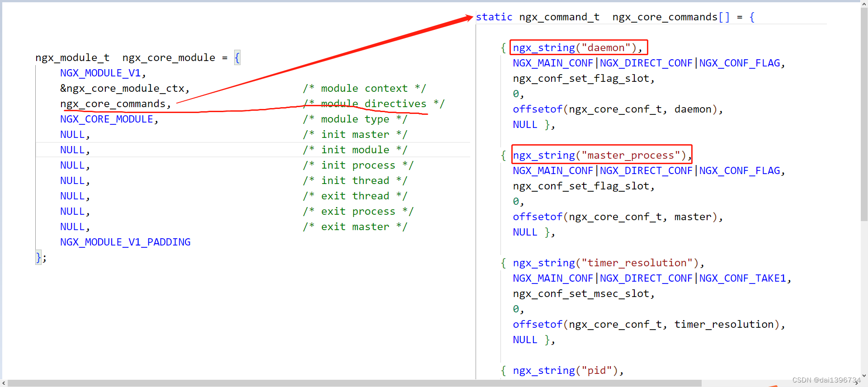This screenshot has height=387, width=868.
Task: Click static ngx_command_t declaration line
Action: pyautogui.click(x=615, y=17)
